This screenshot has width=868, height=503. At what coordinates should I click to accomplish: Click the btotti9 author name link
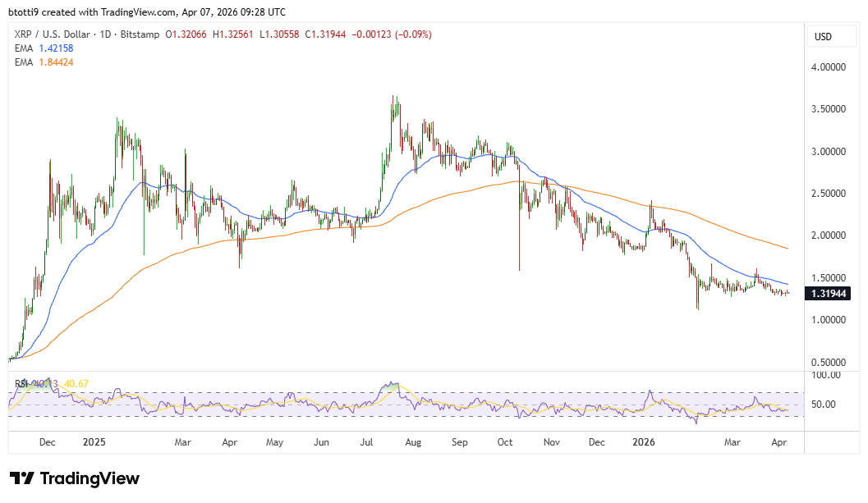24,11
